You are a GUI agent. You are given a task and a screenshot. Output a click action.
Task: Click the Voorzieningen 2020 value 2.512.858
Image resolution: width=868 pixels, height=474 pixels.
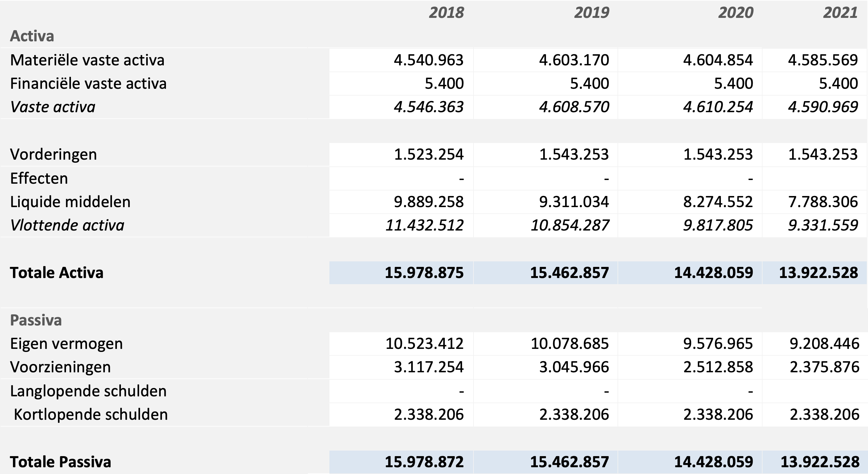click(718, 367)
